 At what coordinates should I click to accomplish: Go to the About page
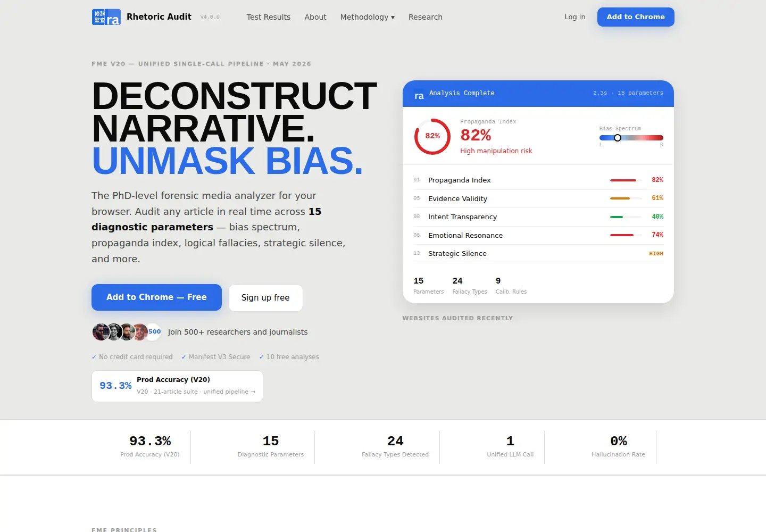point(315,17)
